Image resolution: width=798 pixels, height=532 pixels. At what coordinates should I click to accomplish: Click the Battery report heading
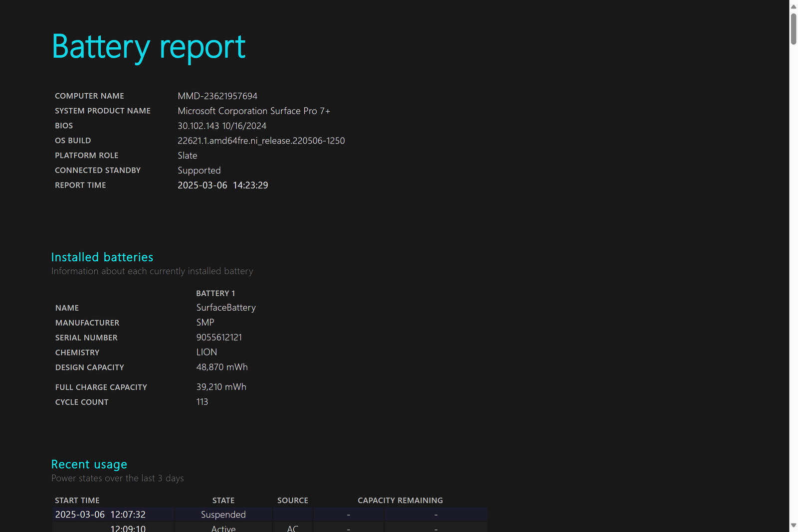pos(149,47)
